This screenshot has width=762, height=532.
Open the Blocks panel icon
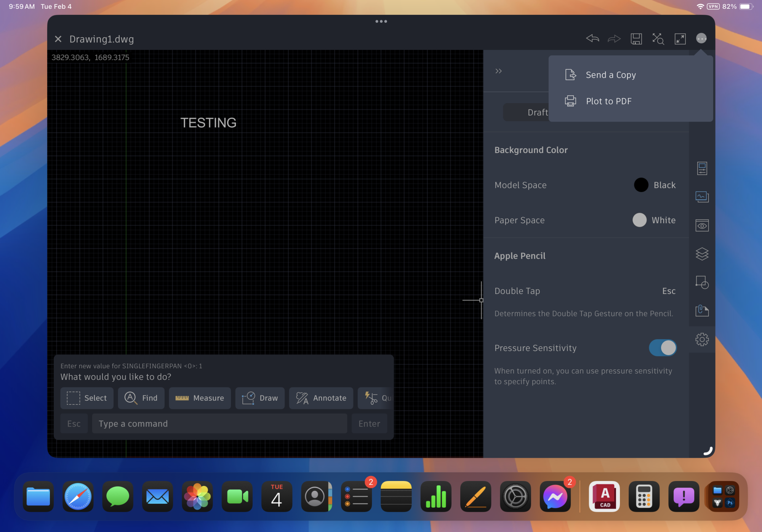click(702, 282)
